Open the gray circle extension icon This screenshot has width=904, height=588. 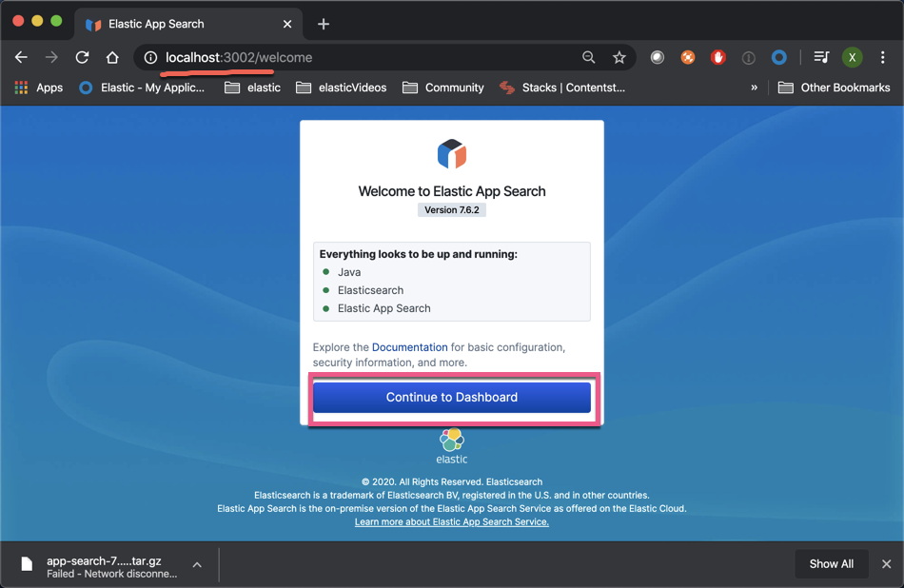click(x=658, y=57)
